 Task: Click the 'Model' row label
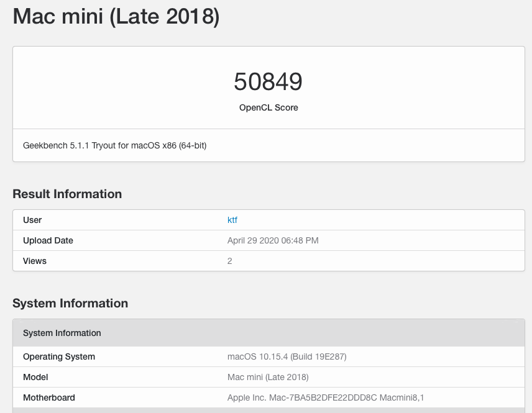pos(35,377)
